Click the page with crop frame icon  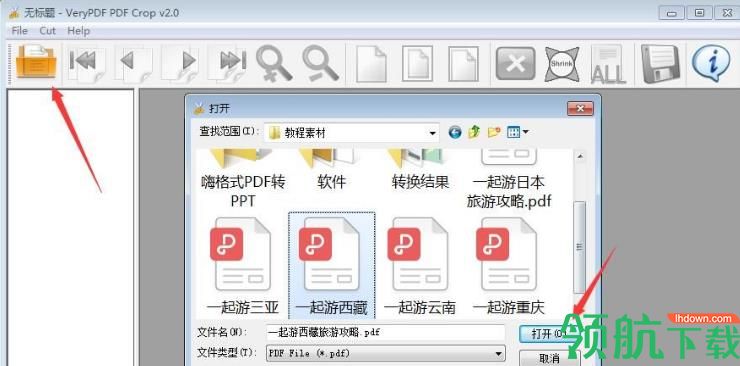[x=417, y=63]
